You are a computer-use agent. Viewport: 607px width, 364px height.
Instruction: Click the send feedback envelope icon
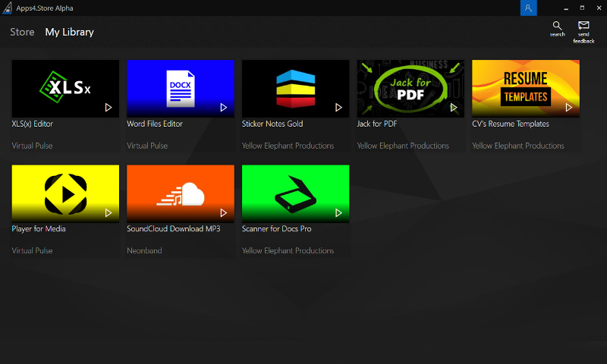point(583,26)
